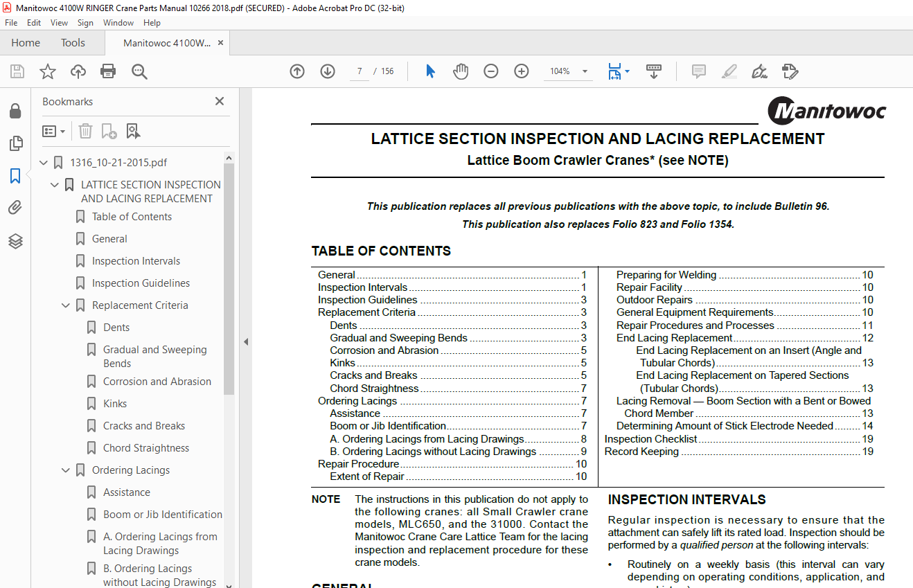Viewport: 913px width, 588px height.
Task: Bookmark this file with the star icon
Action: click(48, 71)
